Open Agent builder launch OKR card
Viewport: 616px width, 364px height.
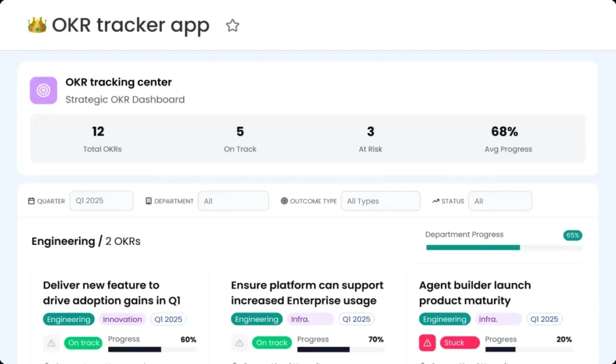tap(475, 293)
